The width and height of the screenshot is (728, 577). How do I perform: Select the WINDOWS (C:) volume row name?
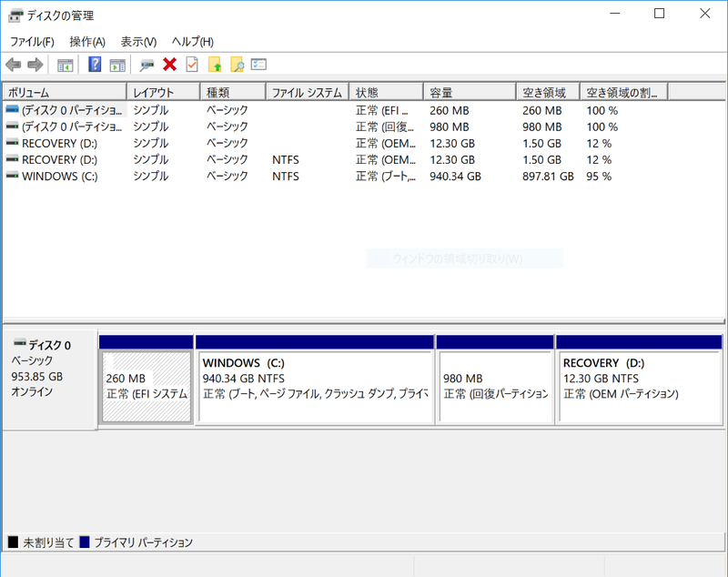coord(60,177)
